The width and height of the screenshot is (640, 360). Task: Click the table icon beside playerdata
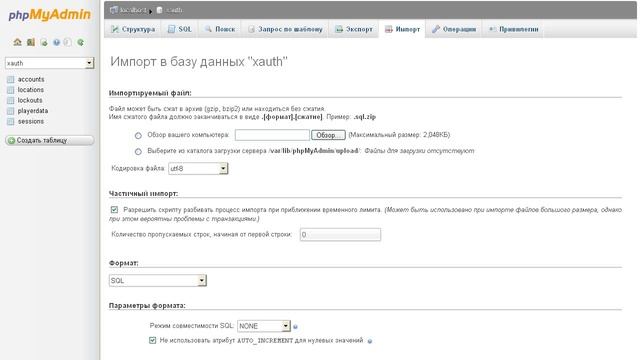tap(11, 111)
